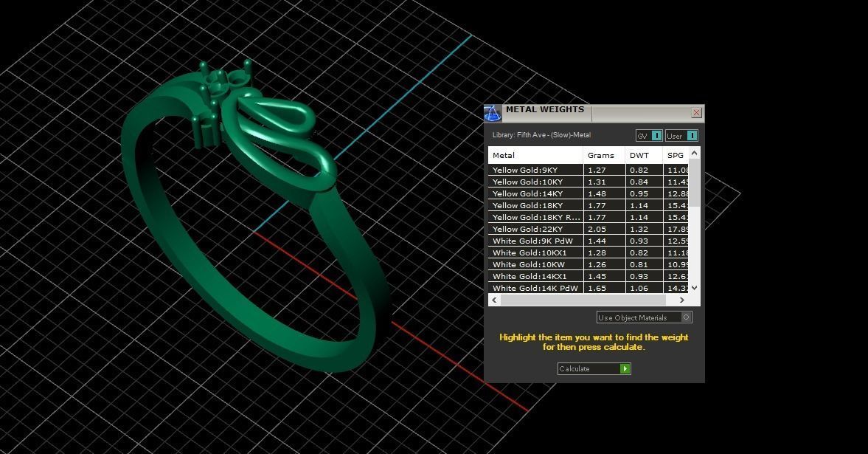Select the Yellow Gold:22KY row
The width and height of the screenshot is (868, 454).
[x=588, y=229]
